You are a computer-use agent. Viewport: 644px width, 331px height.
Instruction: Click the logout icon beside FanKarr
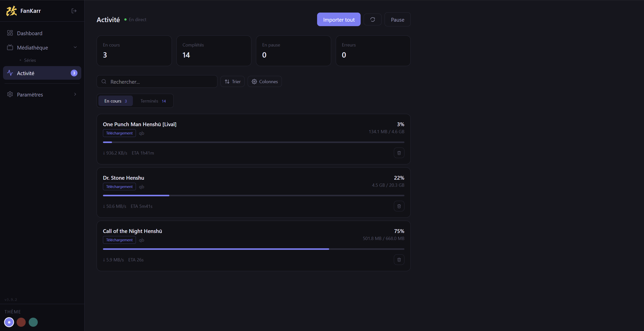tap(74, 11)
